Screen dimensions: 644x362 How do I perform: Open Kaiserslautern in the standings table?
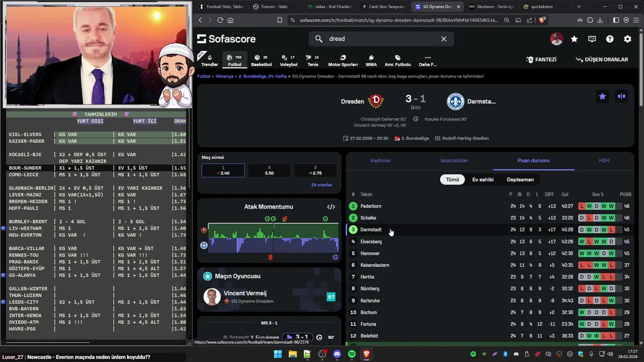click(375, 265)
